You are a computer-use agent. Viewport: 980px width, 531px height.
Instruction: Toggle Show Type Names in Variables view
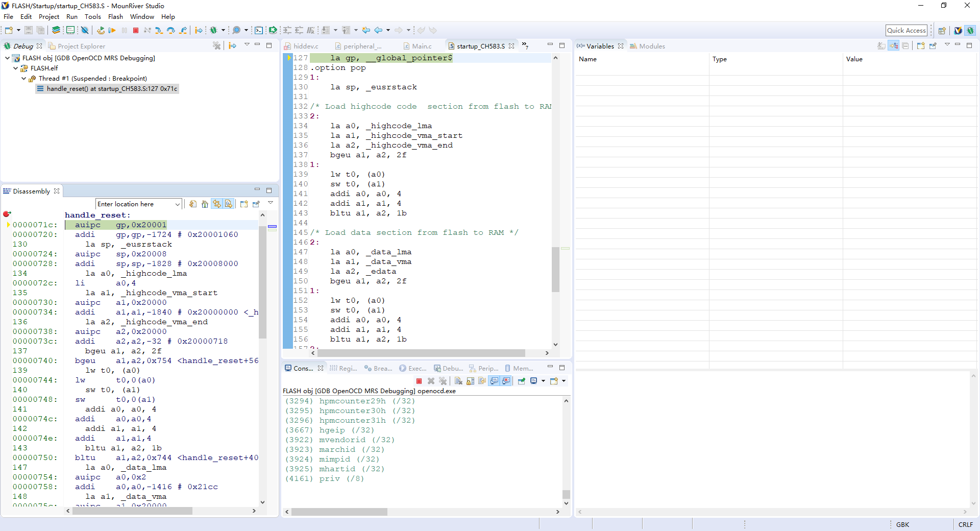881,46
